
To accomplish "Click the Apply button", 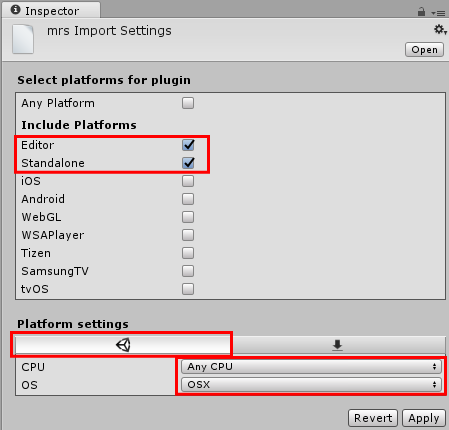I will [x=424, y=418].
